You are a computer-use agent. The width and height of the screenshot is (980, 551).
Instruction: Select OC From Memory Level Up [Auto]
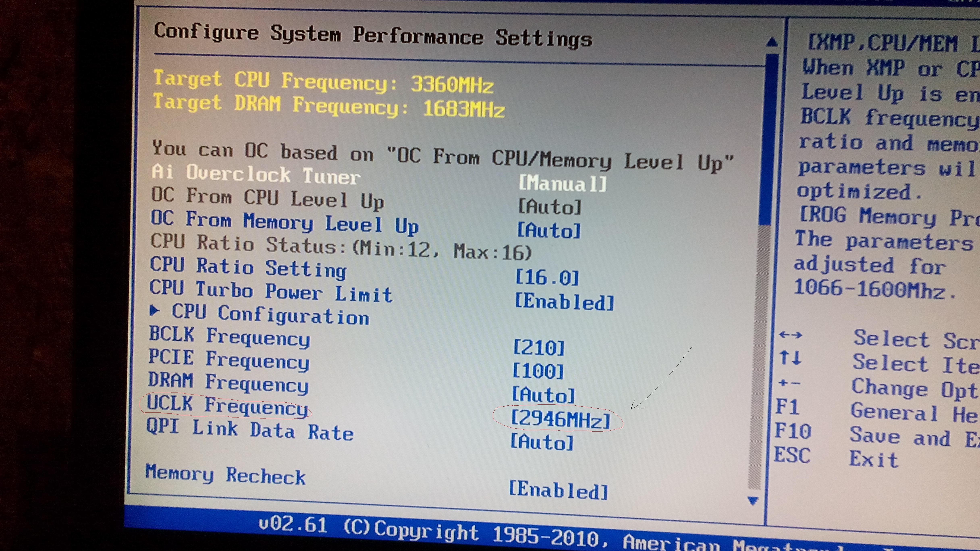click(x=549, y=230)
